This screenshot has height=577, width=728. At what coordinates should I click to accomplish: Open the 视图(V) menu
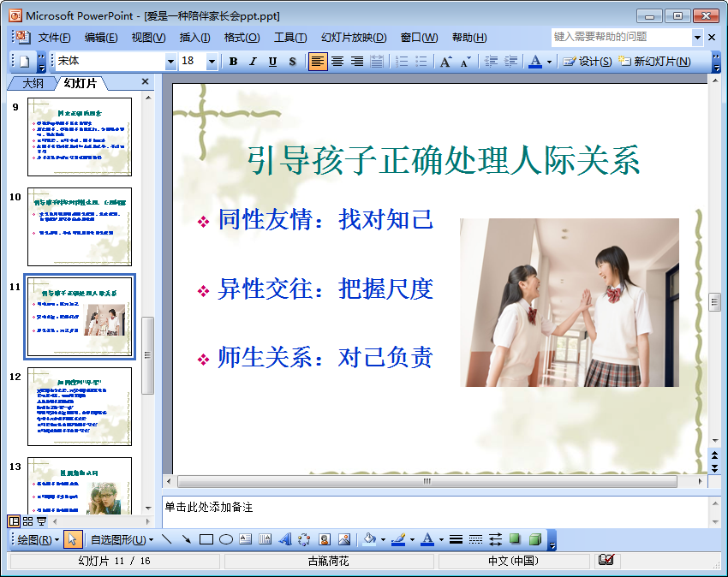coord(148,38)
